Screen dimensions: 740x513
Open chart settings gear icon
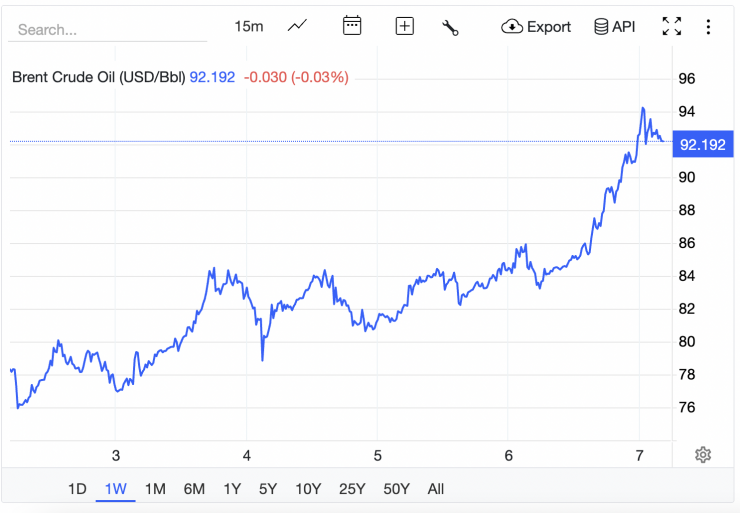pos(703,455)
